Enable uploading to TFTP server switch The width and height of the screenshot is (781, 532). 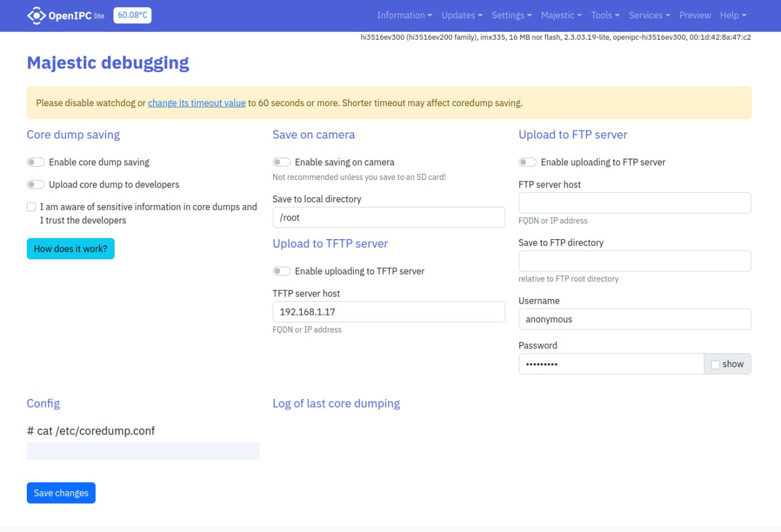pos(281,271)
